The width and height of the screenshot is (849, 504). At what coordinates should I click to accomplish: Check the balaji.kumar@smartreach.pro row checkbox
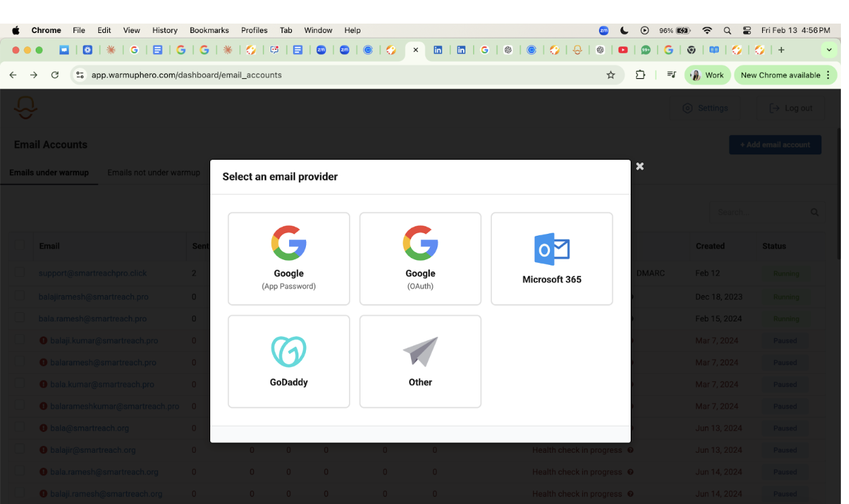click(20, 340)
